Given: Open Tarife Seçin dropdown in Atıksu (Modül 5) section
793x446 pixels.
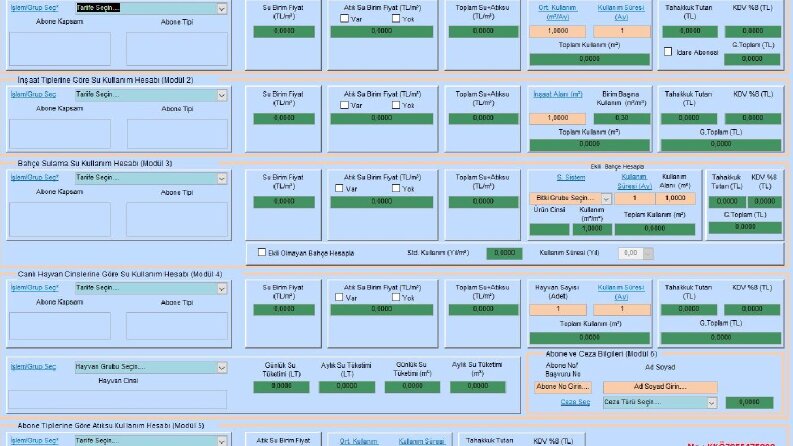Looking at the screenshot, I should coord(222,441).
